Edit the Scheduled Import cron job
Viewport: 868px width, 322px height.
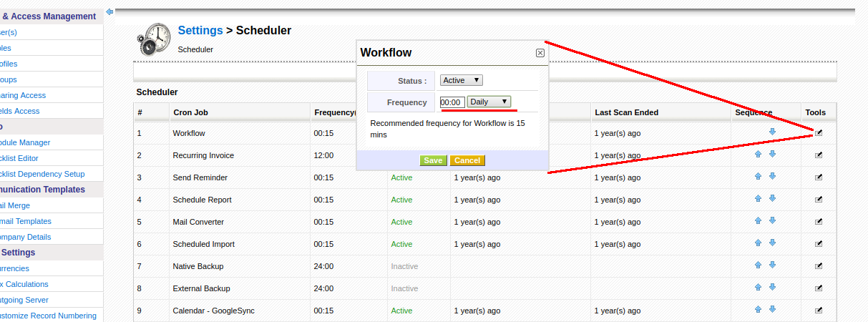point(819,243)
